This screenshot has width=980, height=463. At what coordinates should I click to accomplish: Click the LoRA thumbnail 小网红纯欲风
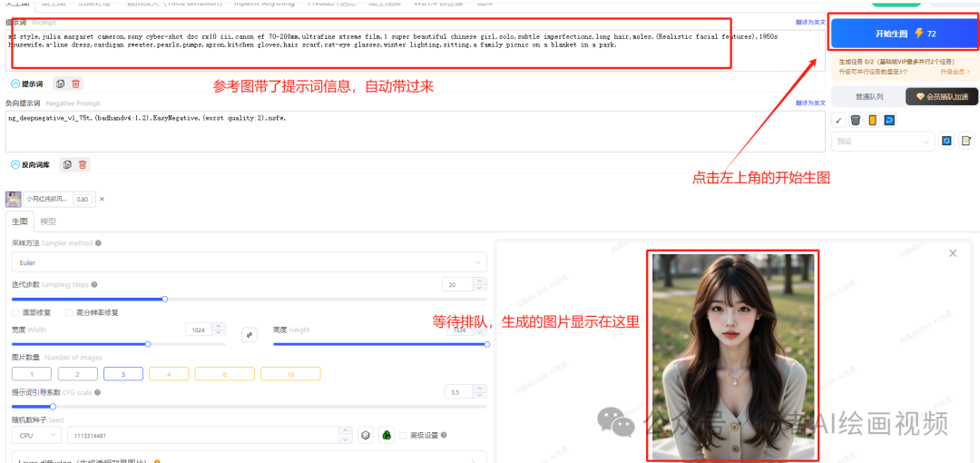click(13, 199)
